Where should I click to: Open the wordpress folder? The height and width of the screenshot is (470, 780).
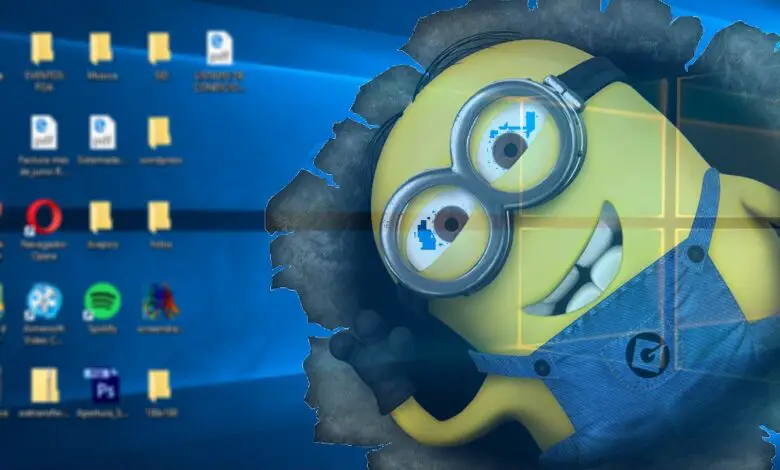[x=160, y=133]
